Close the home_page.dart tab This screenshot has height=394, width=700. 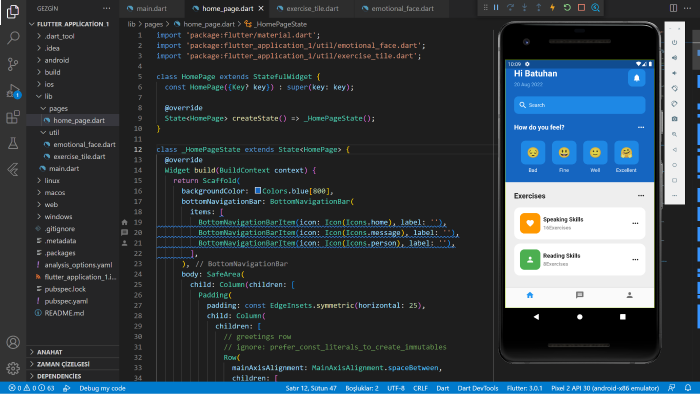pos(261,8)
